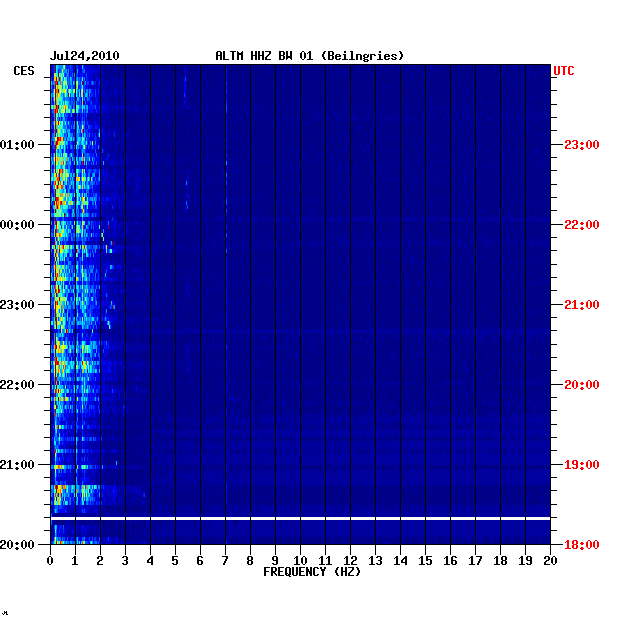This screenshot has width=630, height=624.
Task: Click the 23:00 CES time label
Action: pyautogui.click(x=17, y=305)
